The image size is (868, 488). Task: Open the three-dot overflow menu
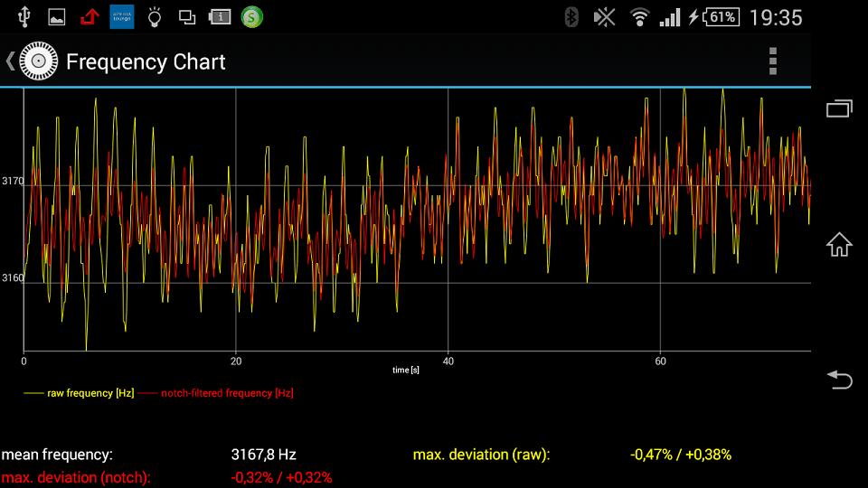(773, 61)
